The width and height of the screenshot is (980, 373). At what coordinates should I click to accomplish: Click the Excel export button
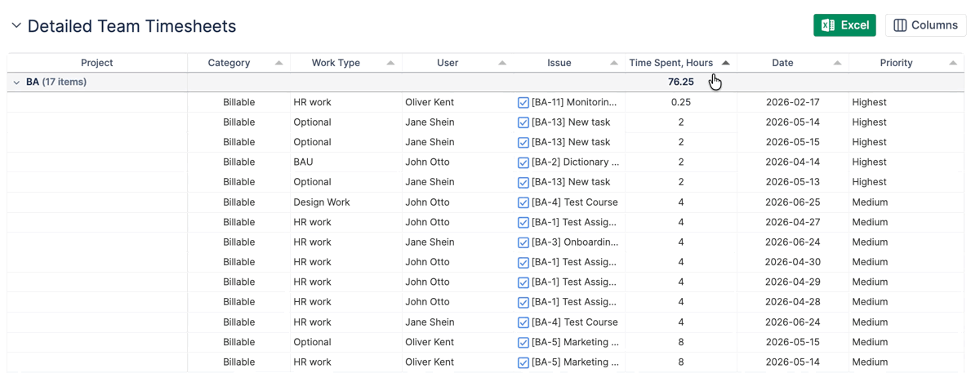(x=844, y=25)
